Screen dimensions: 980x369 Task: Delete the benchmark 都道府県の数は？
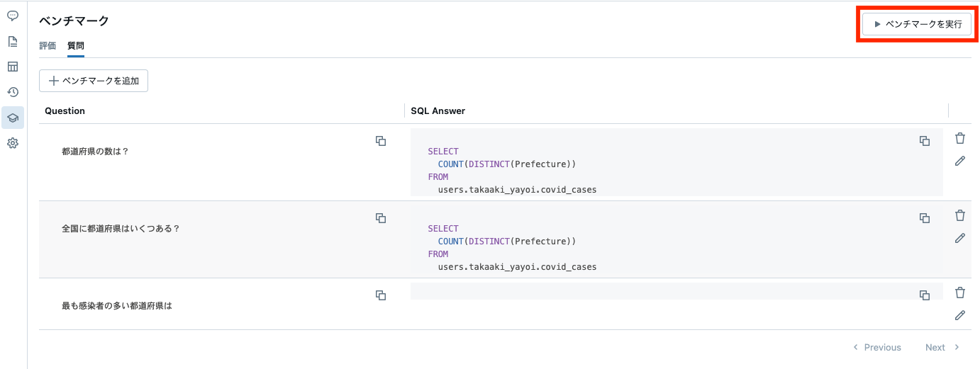[960, 138]
